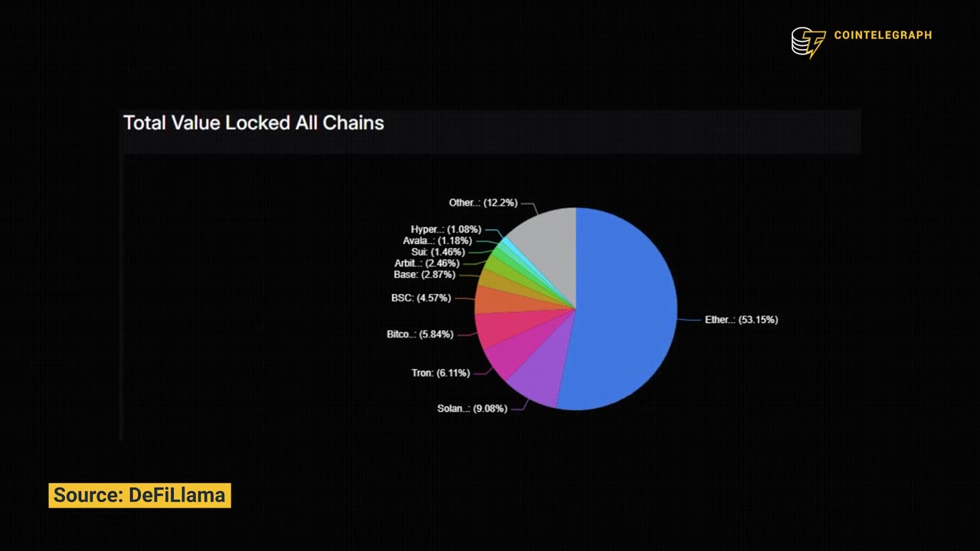This screenshot has height=551, width=980.
Task: Click the Cointelegraph coin logo icon
Action: tap(808, 43)
